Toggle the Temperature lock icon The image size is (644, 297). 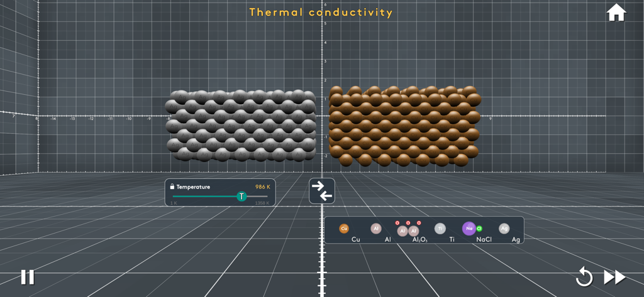pos(172,186)
